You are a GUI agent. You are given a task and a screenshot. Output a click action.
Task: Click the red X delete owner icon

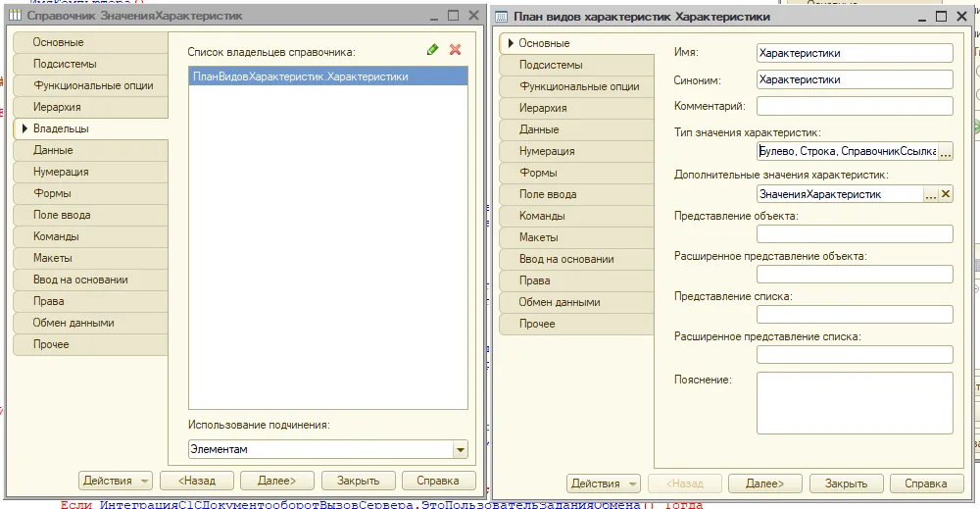455,50
